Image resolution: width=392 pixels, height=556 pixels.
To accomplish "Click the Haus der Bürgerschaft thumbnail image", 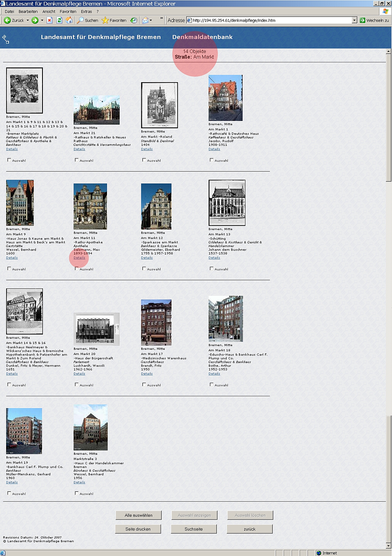I will point(96,329).
